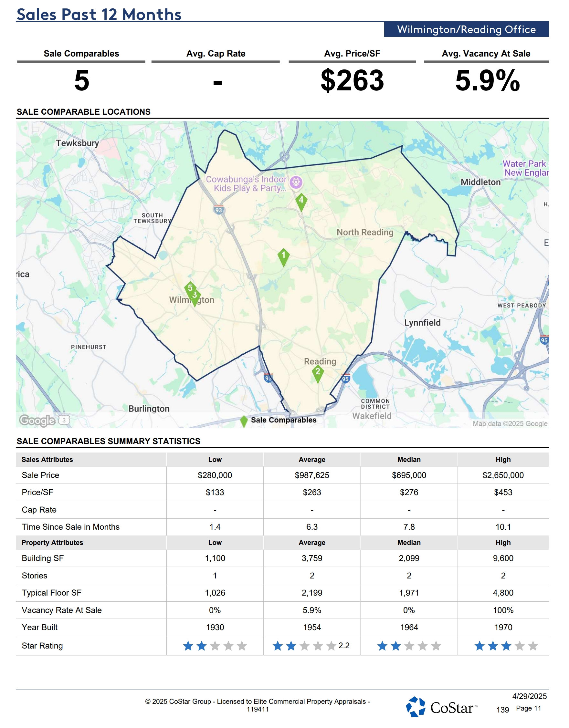The image size is (569, 728).
Task: Click the Cap Rate row label
Action: 39,510
